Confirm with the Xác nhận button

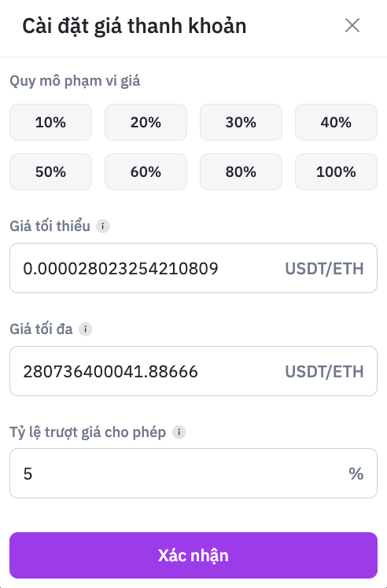[193, 555]
